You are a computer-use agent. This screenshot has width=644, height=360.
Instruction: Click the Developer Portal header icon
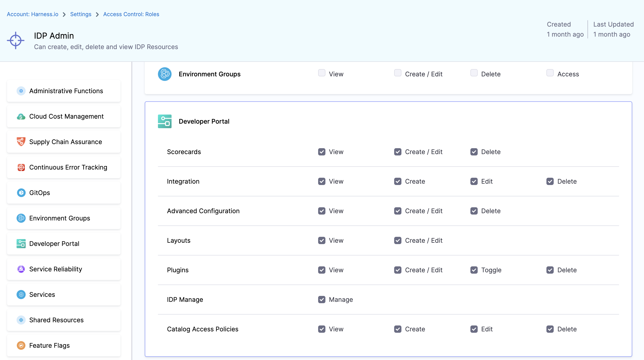(x=165, y=121)
